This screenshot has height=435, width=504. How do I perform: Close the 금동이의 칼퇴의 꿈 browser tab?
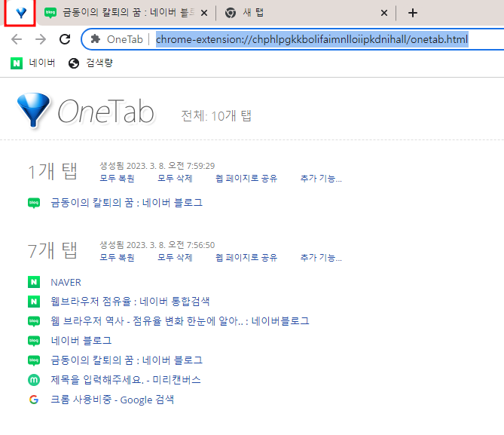(x=204, y=13)
